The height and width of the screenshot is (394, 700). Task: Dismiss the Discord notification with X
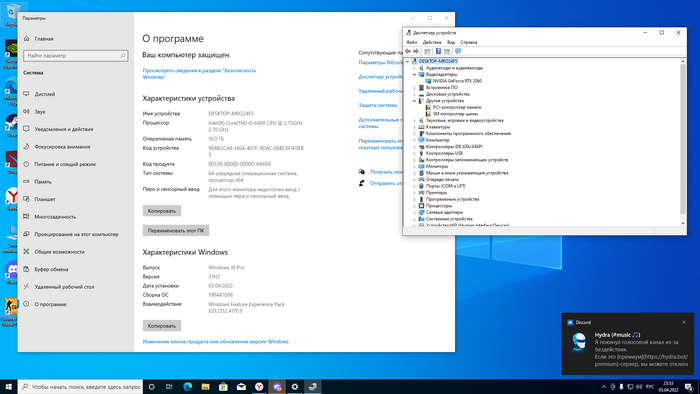683,322
